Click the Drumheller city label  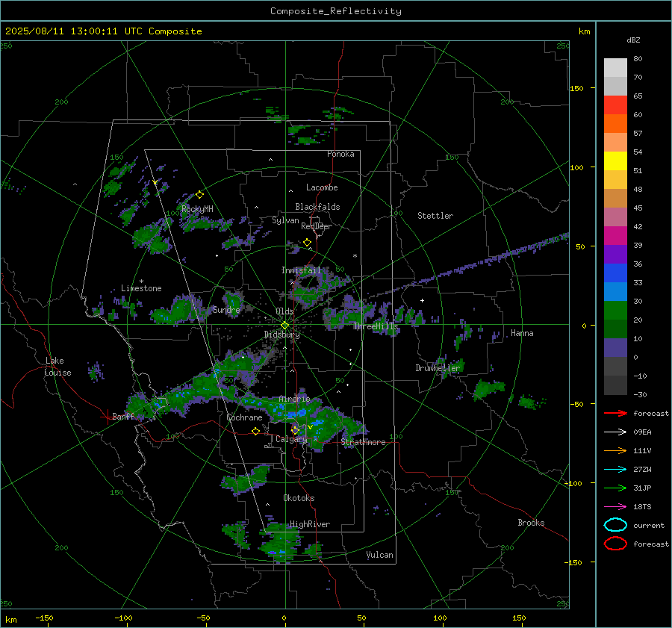tap(438, 368)
